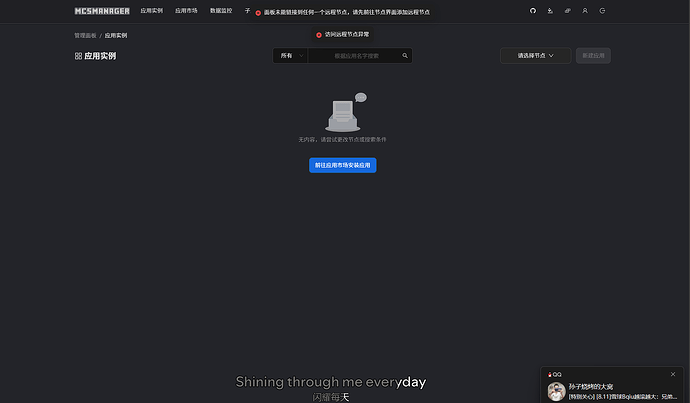
Task: Go to 数据监控 in top navigation
Action: point(221,11)
